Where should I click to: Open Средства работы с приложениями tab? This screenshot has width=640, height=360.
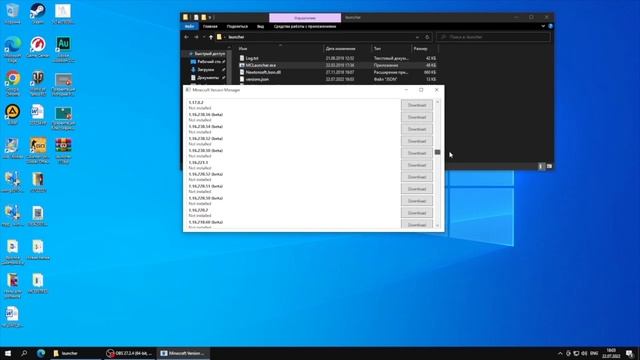click(x=305, y=26)
